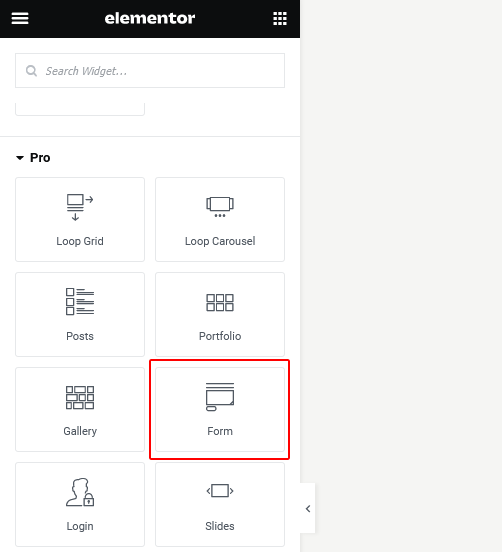
Task: Click the Form widget icon
Action: [220, 397]
